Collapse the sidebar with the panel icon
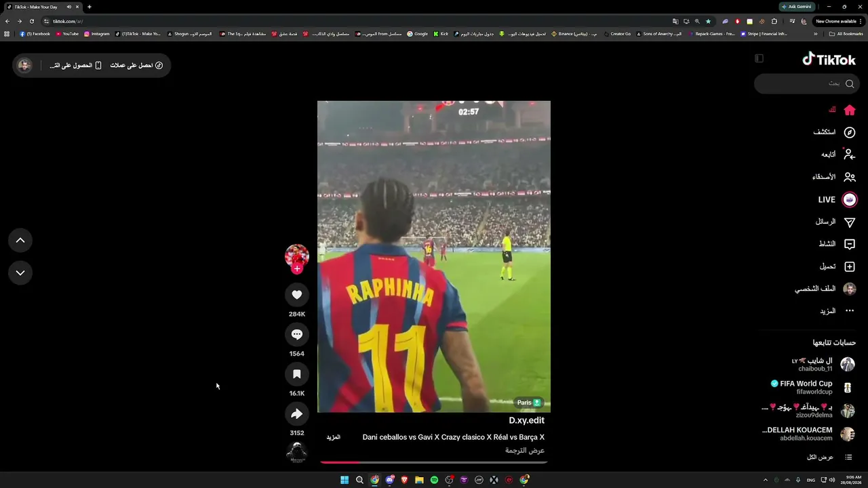Image resolution: width=868 pixels, height=488 pixels. click(x=759, y=58)
